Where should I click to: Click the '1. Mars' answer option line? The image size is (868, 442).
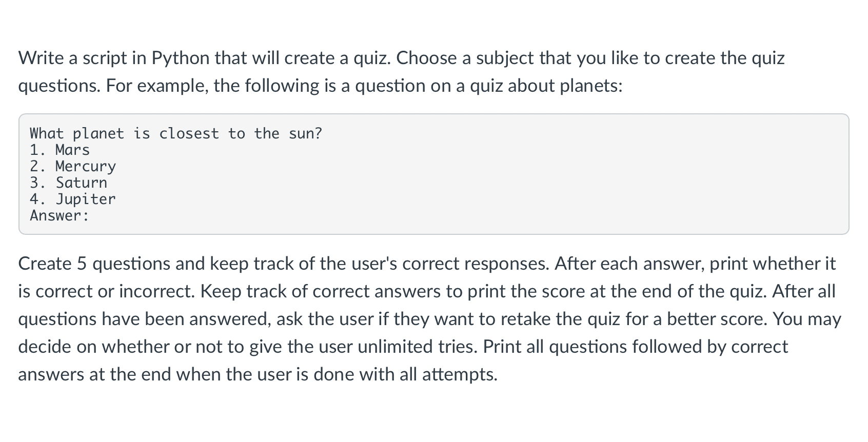tap(60, 150)
